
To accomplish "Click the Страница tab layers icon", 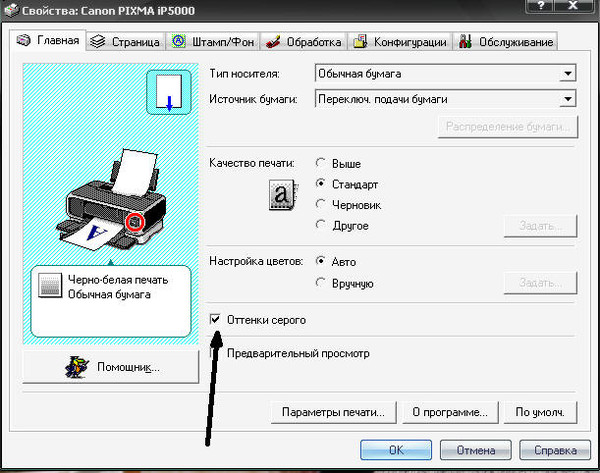I will (98, 41).
